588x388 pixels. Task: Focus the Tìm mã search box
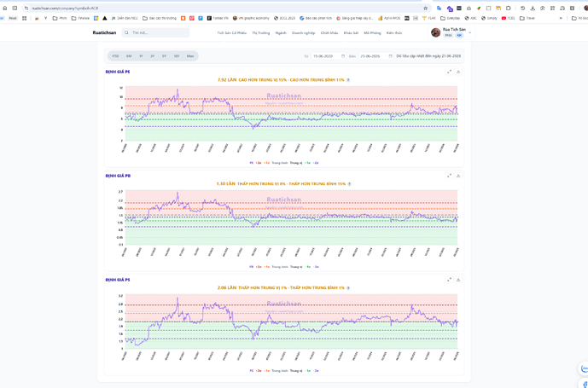click(x=155, y=32)
